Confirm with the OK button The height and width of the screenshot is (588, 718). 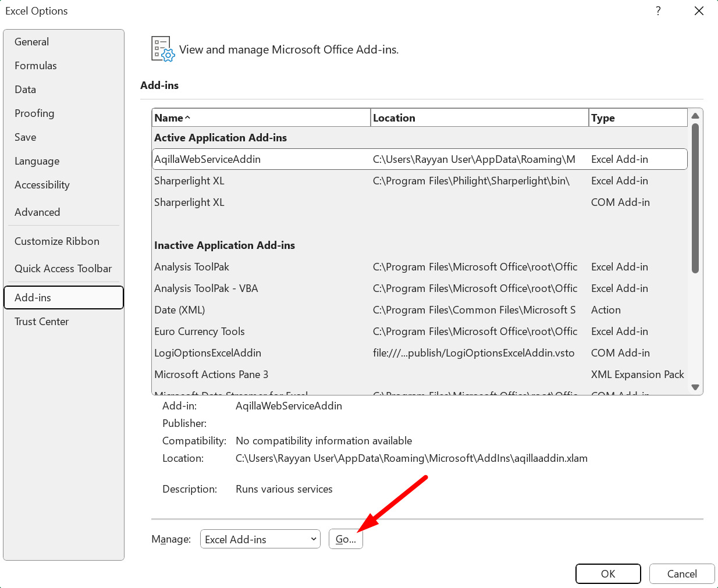click(x=608, y=573)
